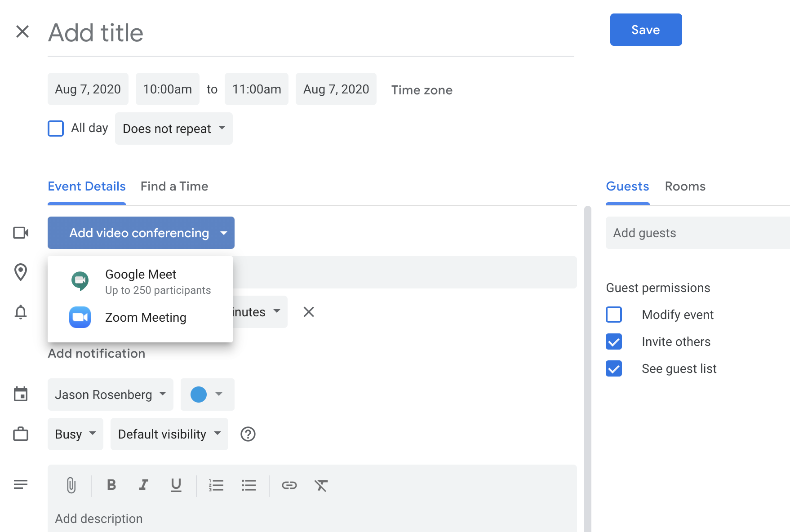Click the notification bell icon

21,312
